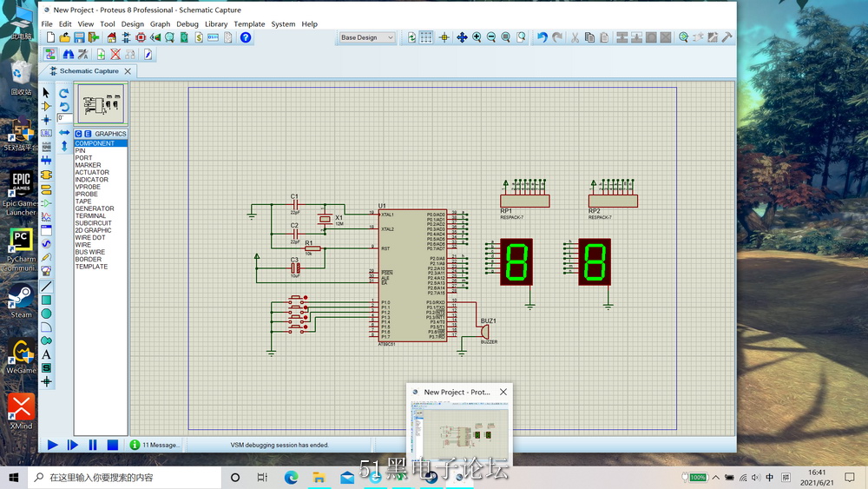Click the horizontal mirror flip icon
Viewport: 868px width, 489px height.
click(64, 133)
